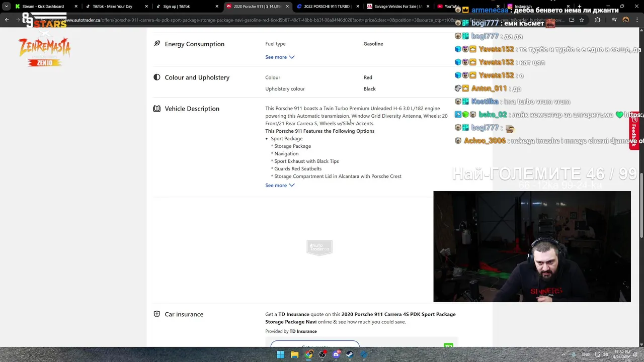The height and width of the screenshot is (362, 644).
Task: Open Steam from the taskbar
Action: (350, 354)
